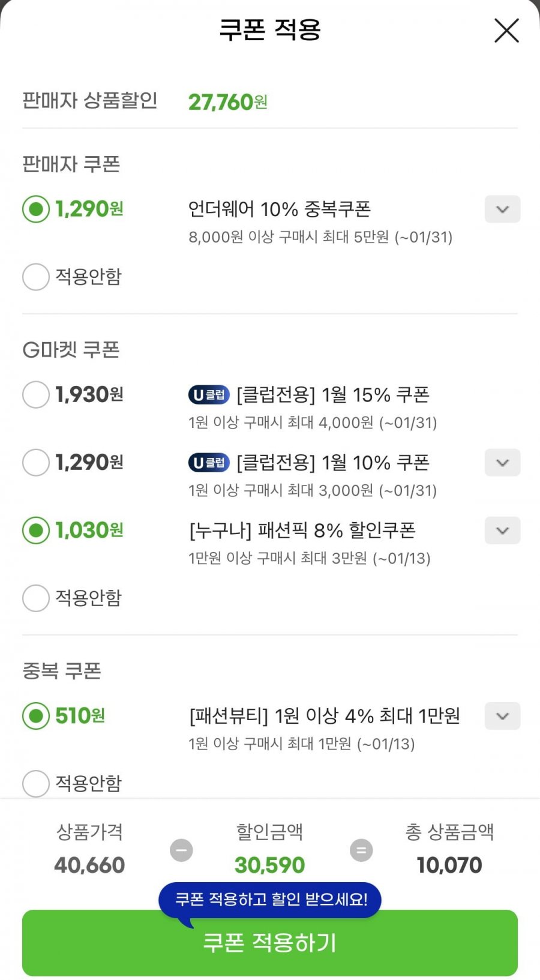Tap the 쿠폰 적용하고 할인 받으세요 tooltip
The width and height of the screenshot is (540, 980).
coord(270,899)
